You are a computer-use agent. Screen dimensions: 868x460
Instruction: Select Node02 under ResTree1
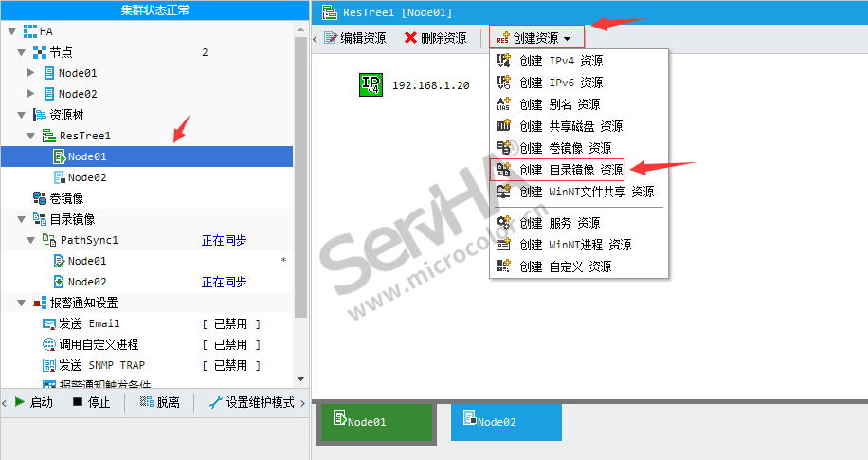pos(86,177)
